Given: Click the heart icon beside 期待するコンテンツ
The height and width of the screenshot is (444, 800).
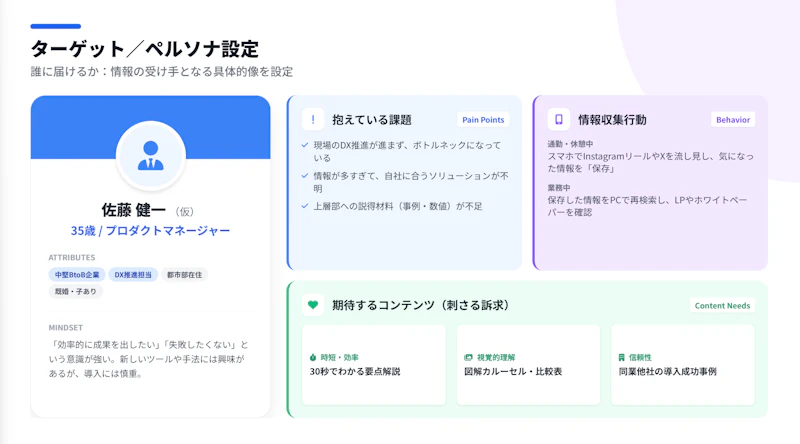Looking at the screenshot, I should (313, 305).
